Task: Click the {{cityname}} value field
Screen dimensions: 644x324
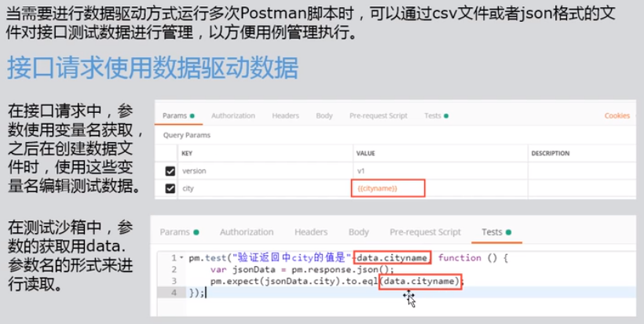Action: [388, 188]
